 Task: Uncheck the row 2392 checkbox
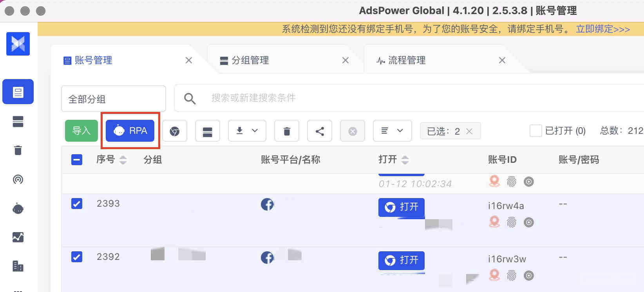pos(77,257)
